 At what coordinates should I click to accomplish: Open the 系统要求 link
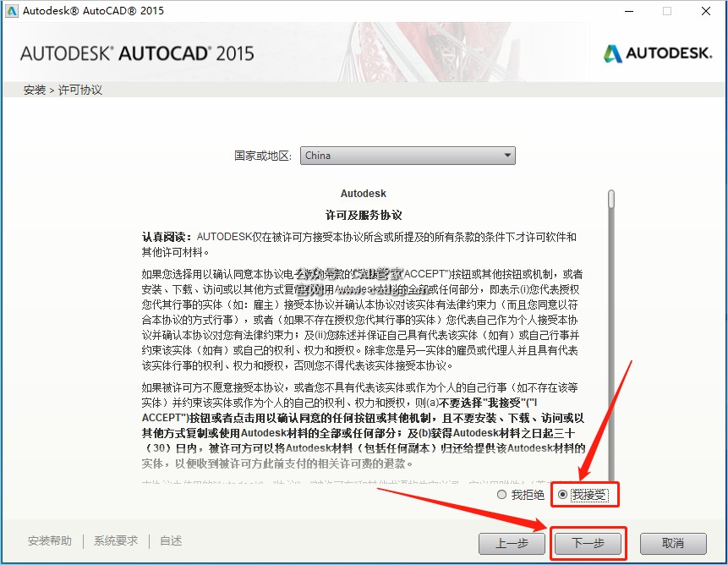pyautogui.click(x=116, y=540)
